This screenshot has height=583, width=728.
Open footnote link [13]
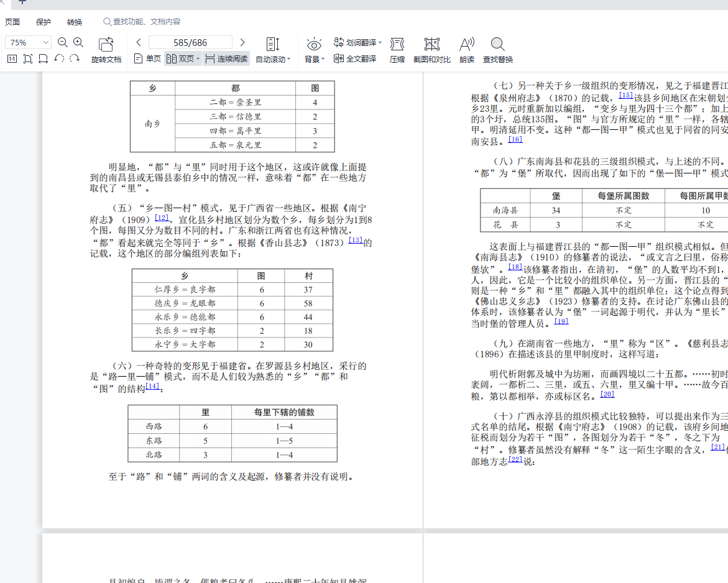356,239
